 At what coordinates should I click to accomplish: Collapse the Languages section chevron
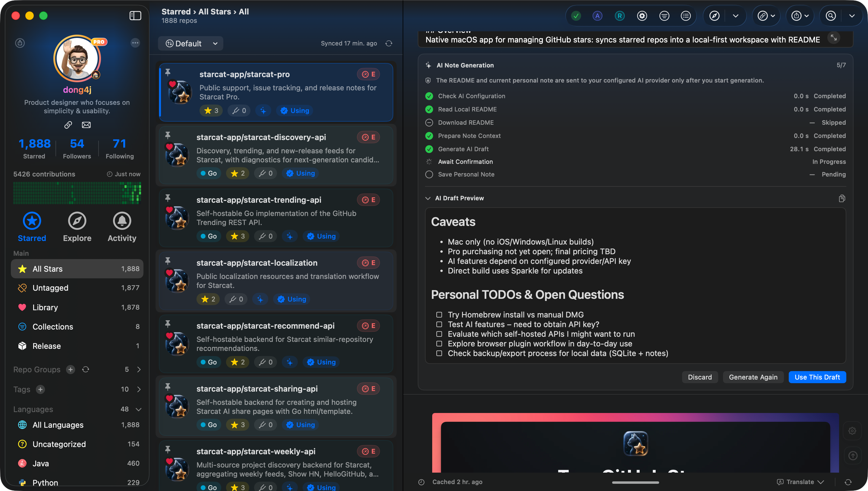(139, 409)
